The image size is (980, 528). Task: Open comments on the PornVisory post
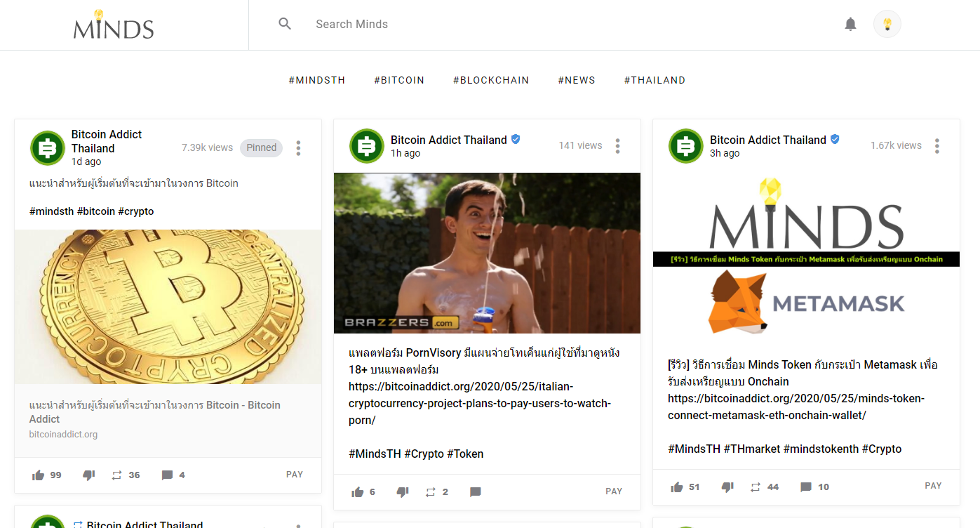(x=475, y=492)
